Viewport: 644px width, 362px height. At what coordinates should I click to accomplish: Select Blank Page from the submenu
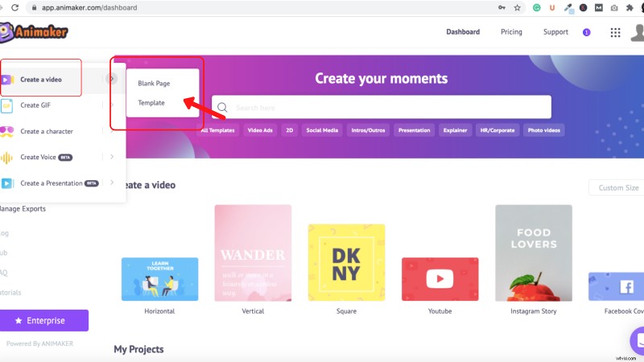click(x=154, y=84)
